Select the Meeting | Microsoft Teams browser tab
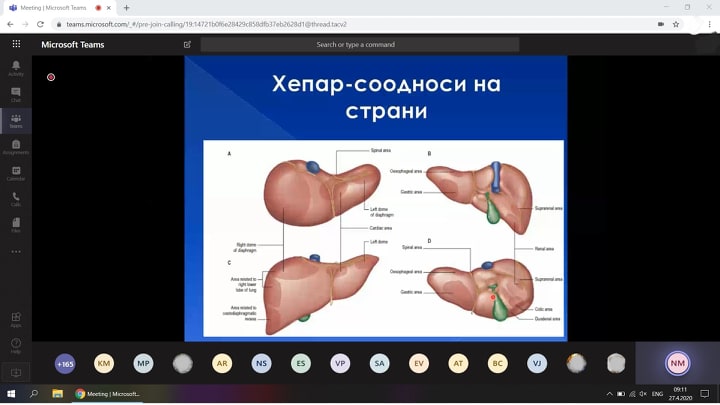 (50, 7)
